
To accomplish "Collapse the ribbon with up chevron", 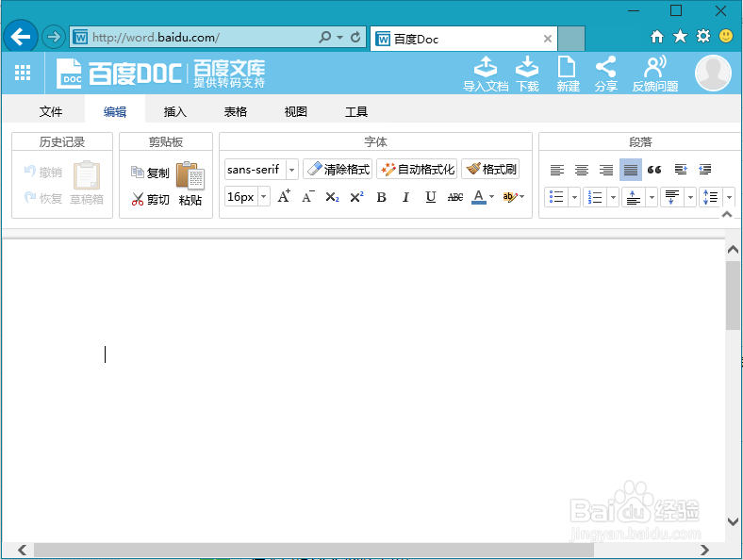I will [x=727, y=214].
